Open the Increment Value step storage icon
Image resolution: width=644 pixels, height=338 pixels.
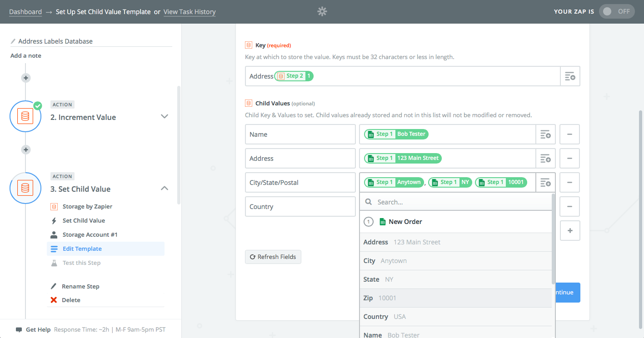coord(25,116)
